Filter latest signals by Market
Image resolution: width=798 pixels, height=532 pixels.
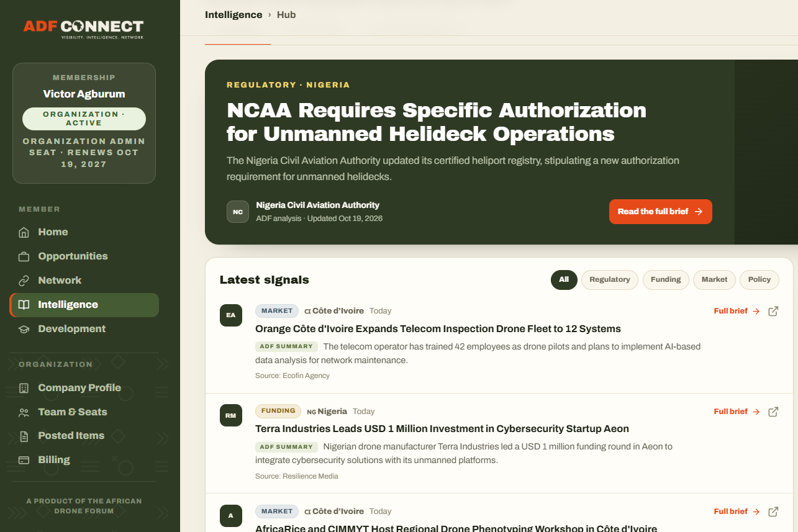(714, 280)
